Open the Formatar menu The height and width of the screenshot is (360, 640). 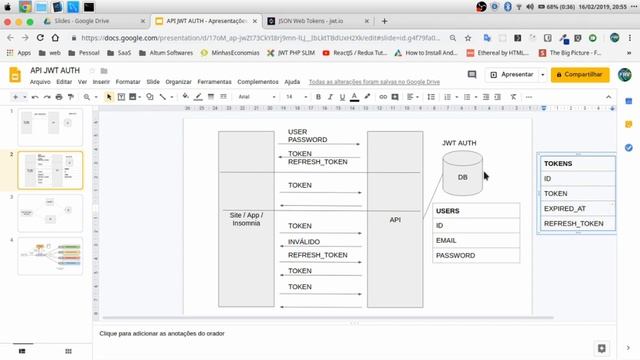128,82
